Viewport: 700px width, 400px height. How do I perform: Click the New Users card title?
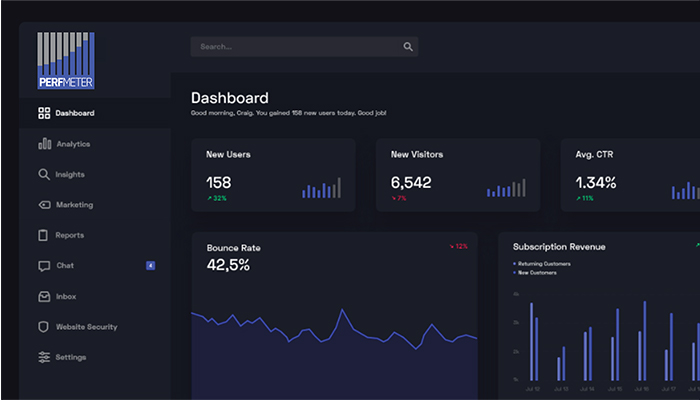(x=228, y=154)
